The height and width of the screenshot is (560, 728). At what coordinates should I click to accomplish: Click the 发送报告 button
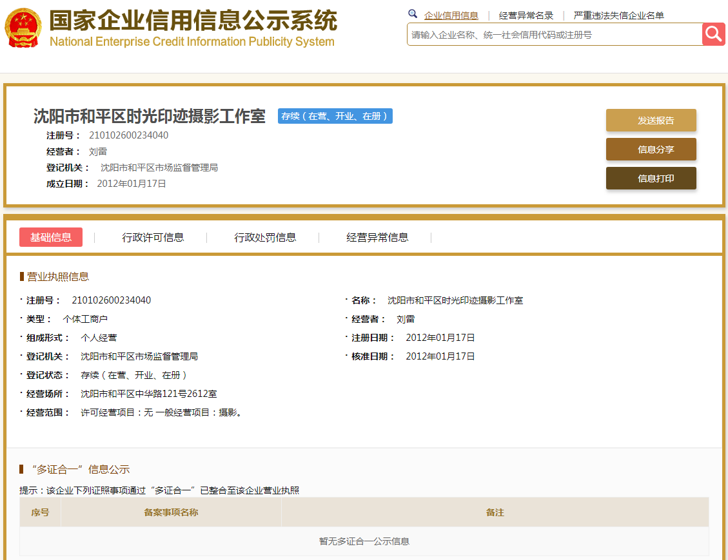[651, 121]
